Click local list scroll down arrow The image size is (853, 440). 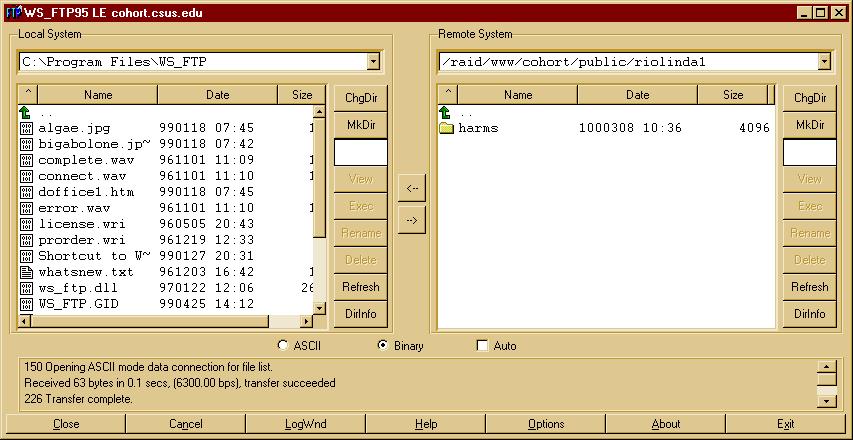click(319, 308)
